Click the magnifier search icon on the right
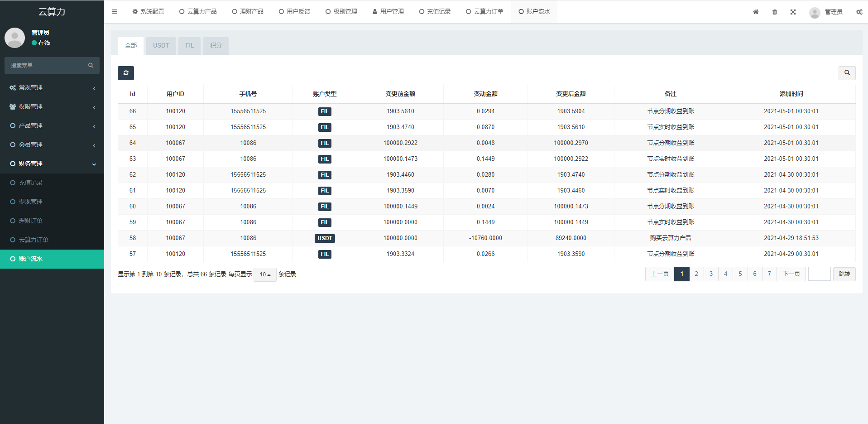868x424 pixels. pos(847,73)
